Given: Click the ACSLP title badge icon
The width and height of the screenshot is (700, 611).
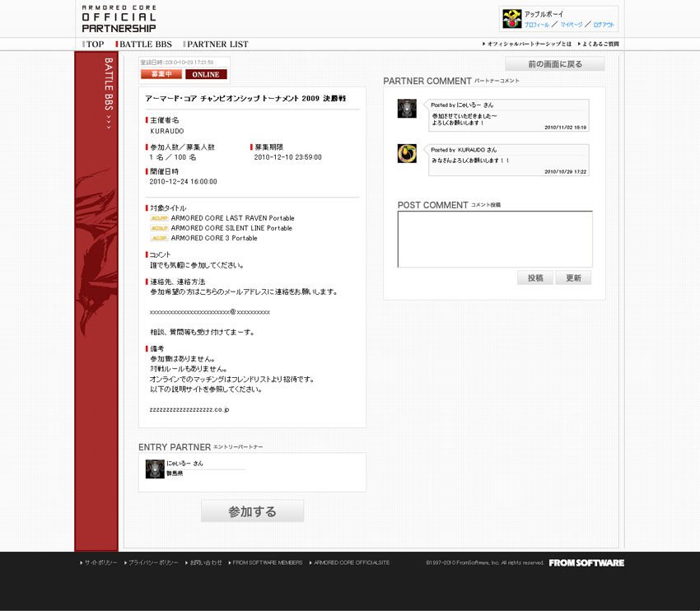Looking at the screenshot, I should pos(160,228).
